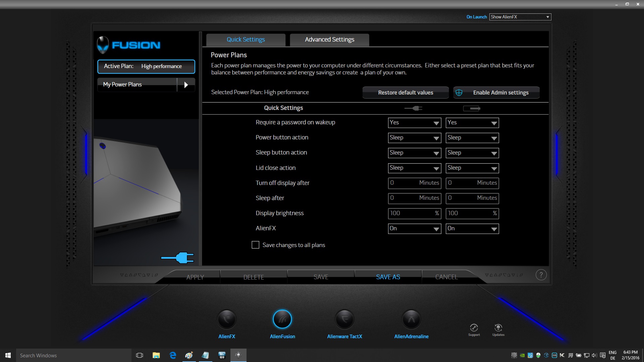Open help via the question mark icon
This screenshot has height=362, width=644.
pos(541,275)
